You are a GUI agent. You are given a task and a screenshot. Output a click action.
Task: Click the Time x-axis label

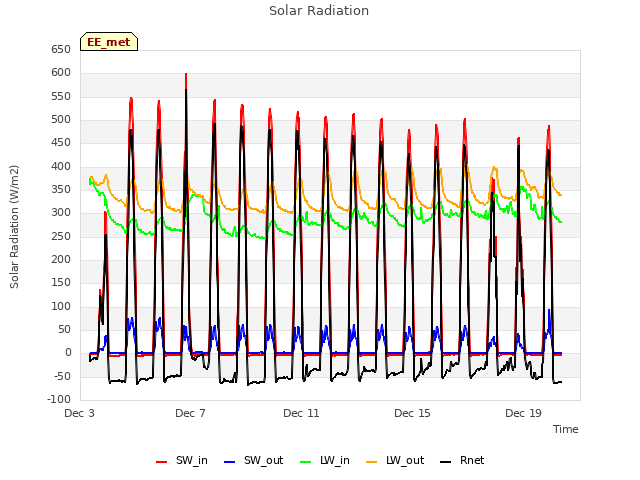pyautogui.click(x=566, y=429)
